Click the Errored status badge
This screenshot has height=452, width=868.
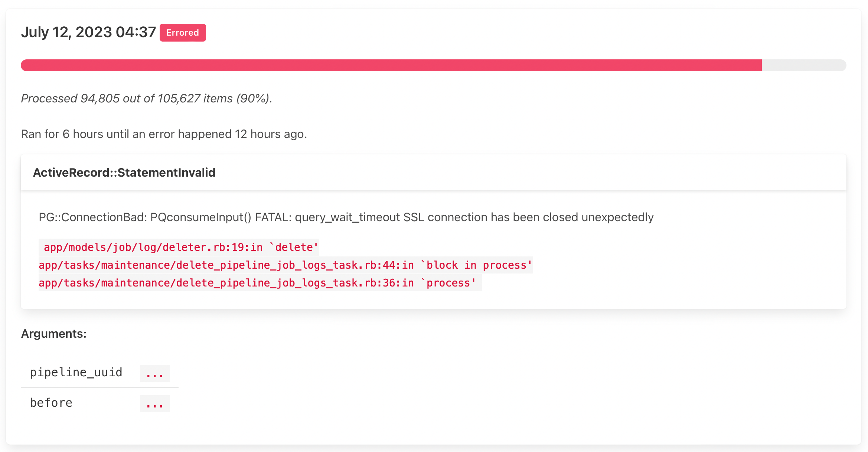[182, 33]
